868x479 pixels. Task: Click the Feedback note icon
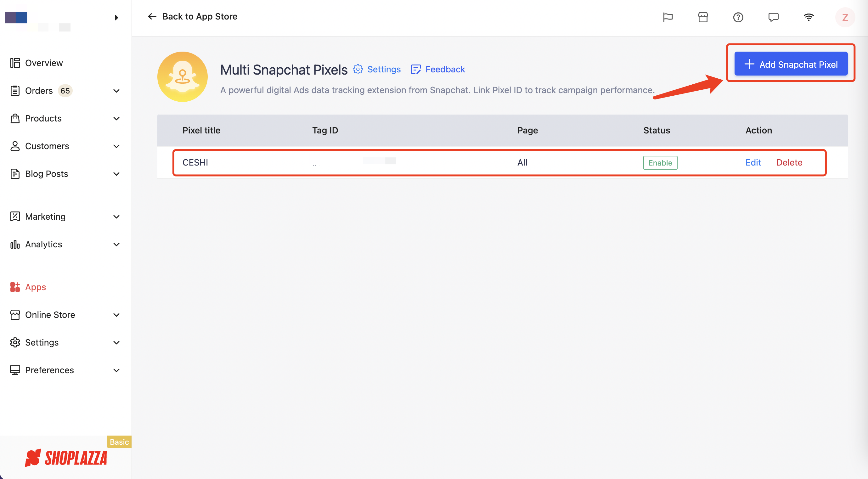(416, 69)
